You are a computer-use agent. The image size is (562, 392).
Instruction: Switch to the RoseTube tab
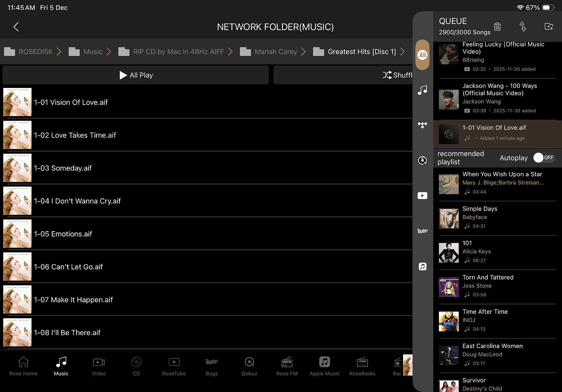(174, 366)
